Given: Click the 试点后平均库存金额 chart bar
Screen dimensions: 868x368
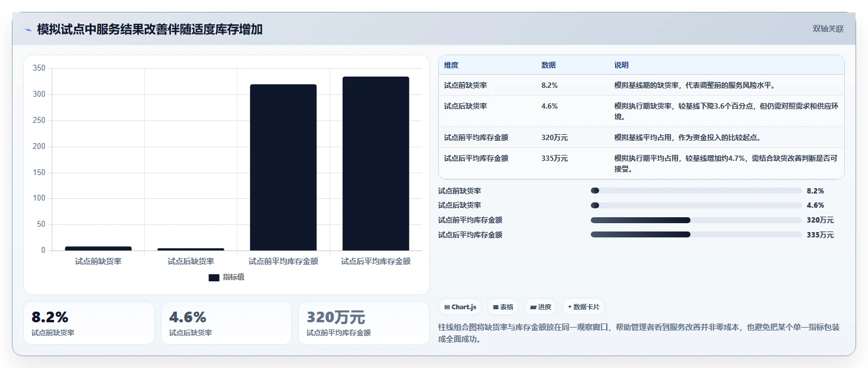Looking at the screenshot, I should pyautogui.click(x=376, y=163).
